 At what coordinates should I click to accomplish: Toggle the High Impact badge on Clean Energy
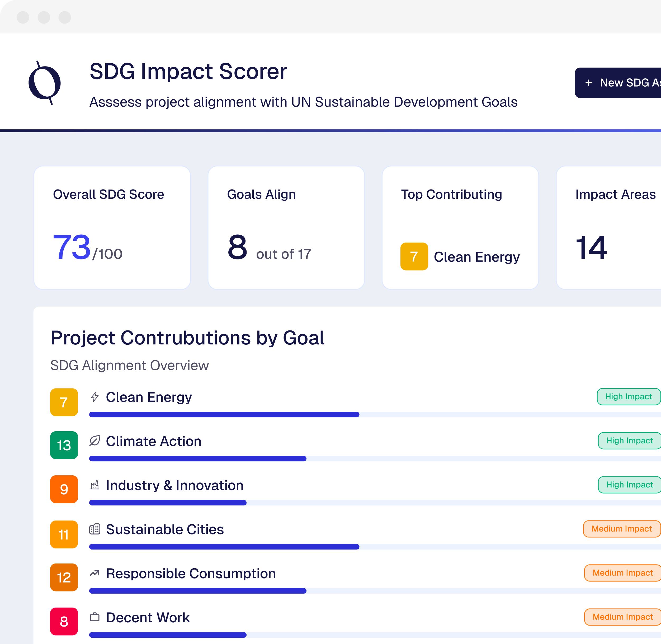pyautogui.click(x=628, y=396)
